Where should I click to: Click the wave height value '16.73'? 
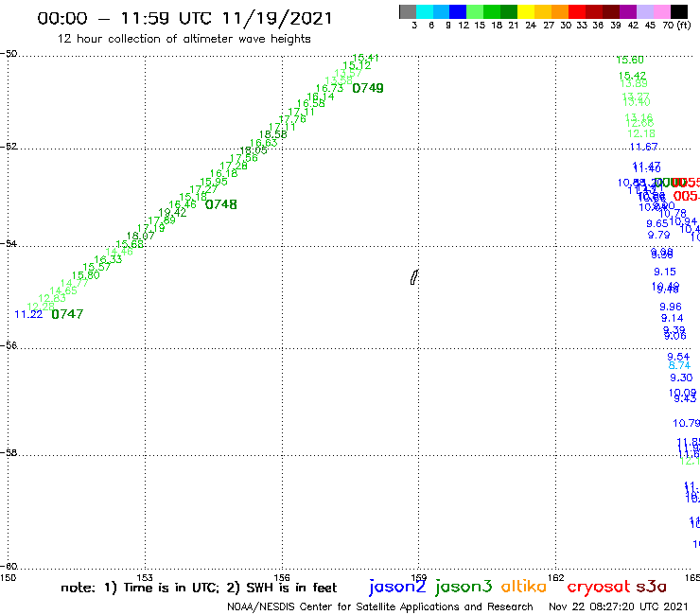click(x=329, y=88)
